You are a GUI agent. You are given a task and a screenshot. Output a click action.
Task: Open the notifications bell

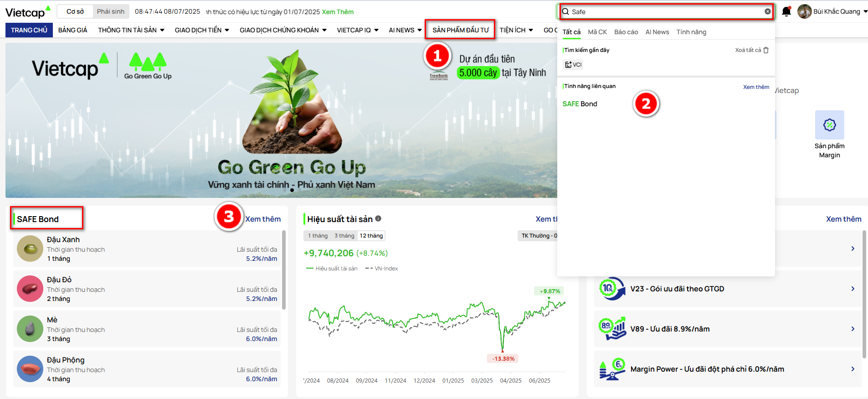pyautogui.click(x=786, y=11)
